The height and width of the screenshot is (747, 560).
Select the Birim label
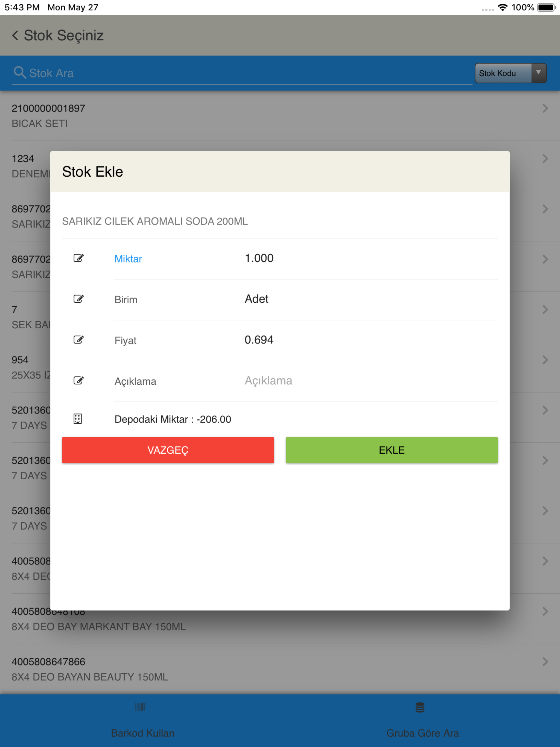coord(126,300)
